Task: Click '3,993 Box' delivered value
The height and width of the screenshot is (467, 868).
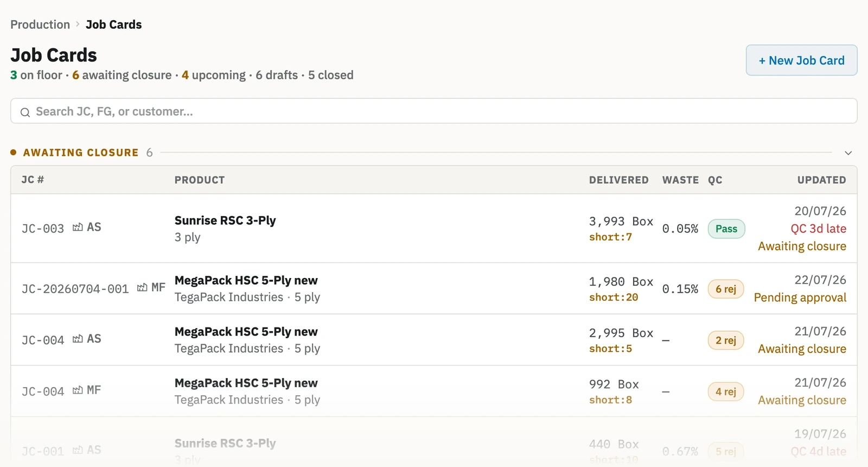Action: click(621, 221)
